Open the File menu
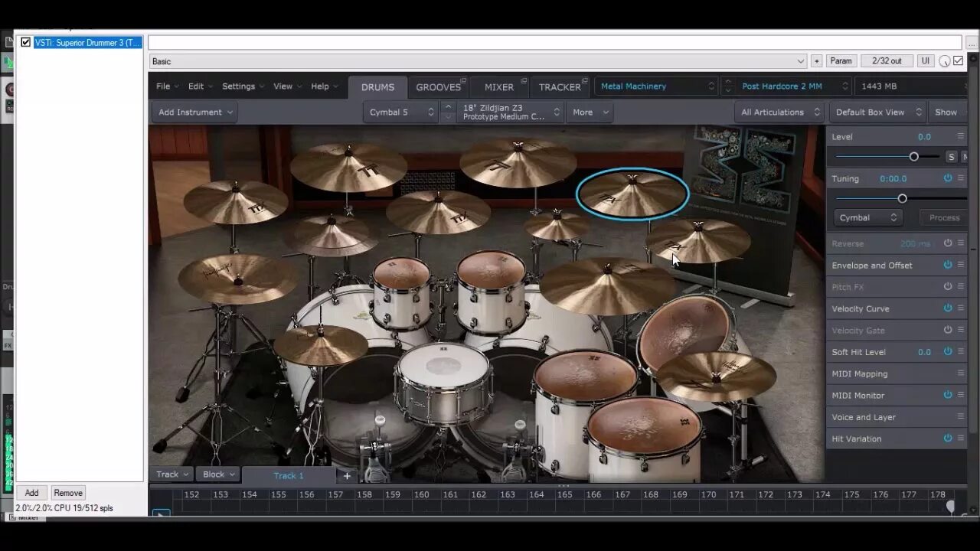 (x=167, y=86)
